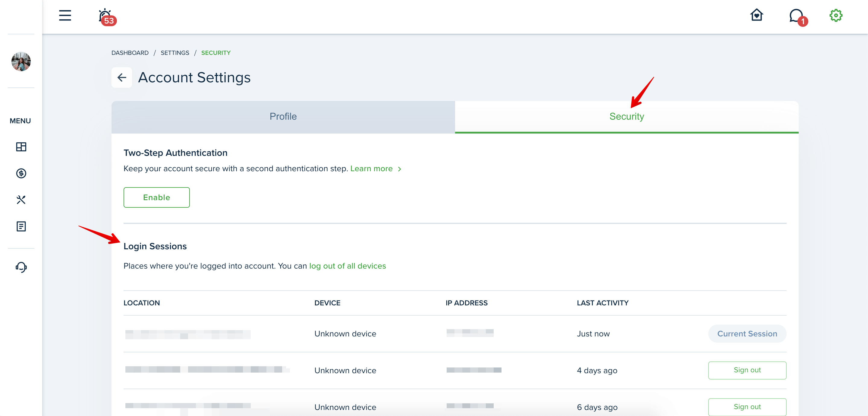Open dashboard grid icon in sidebar
The height and width of the screenshot is (416, 868).
click(21, 147)
